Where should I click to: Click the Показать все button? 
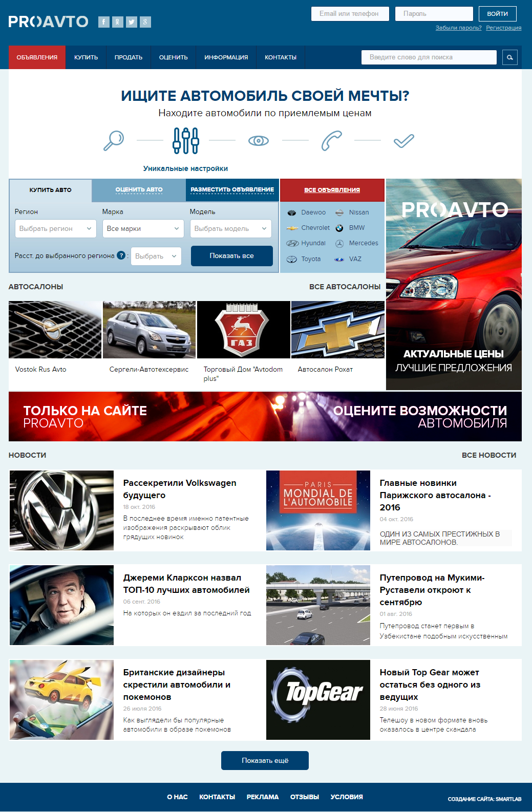[232, 256]
